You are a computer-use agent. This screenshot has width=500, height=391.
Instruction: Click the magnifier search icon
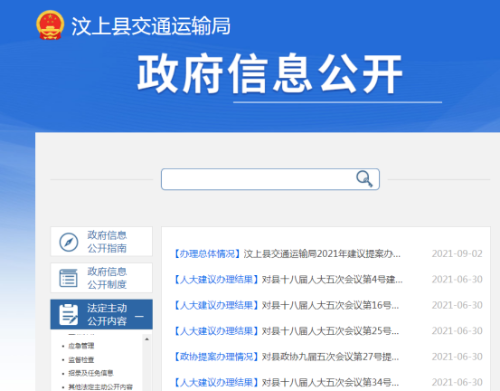point(364,179)
